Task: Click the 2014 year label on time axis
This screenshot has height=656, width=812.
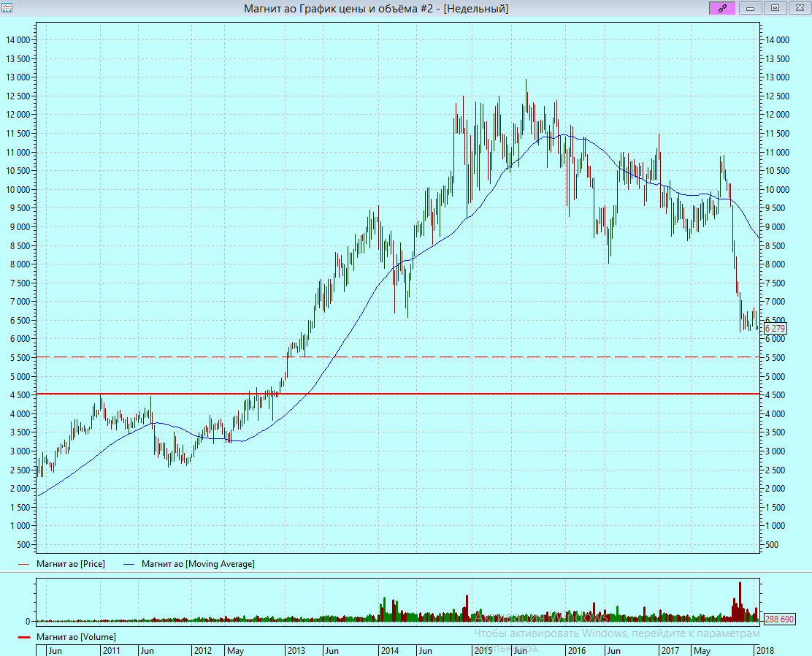Action: (x=390, y=651)
